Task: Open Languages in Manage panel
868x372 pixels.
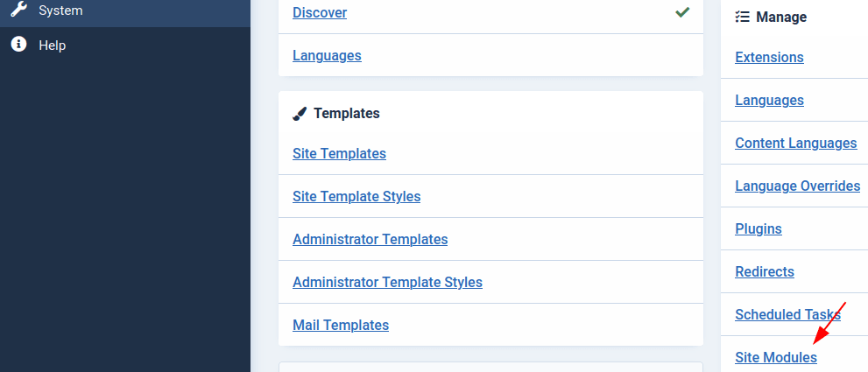Action: (x=769, y=100)
